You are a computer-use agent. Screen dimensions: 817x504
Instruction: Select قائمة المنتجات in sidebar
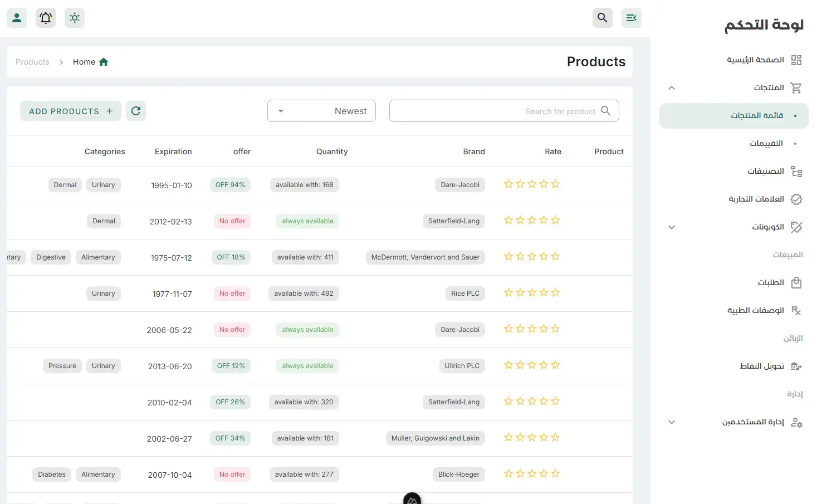click(733, 116)
